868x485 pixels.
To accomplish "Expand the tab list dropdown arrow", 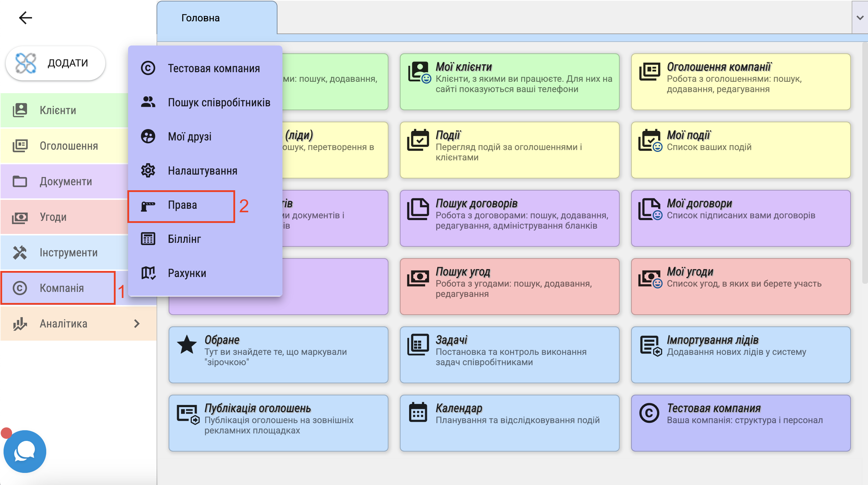I will point(860,18).
